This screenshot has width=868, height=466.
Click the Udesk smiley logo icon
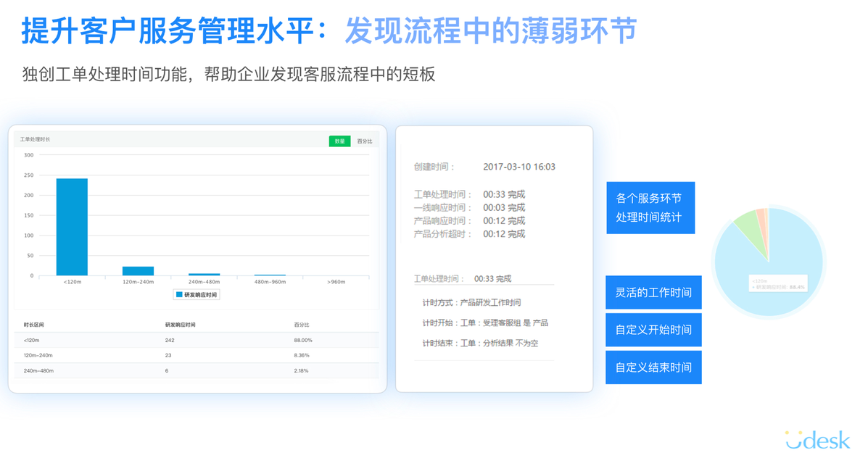(795, 439)
